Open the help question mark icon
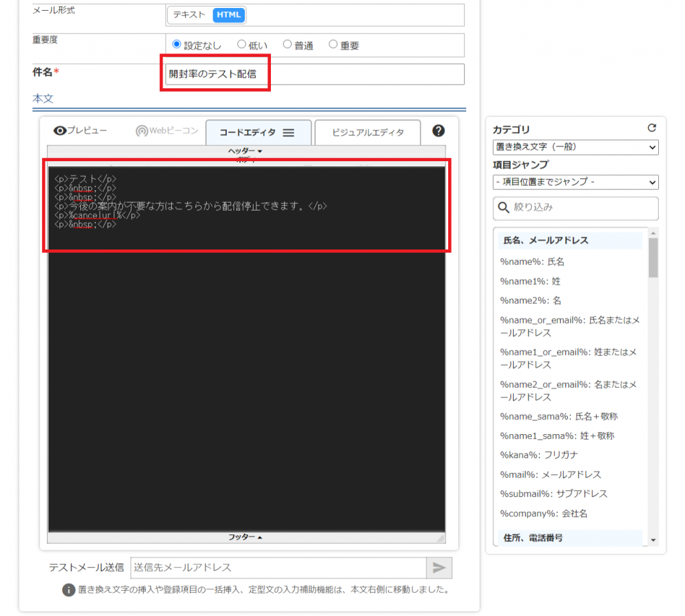Image resolution: width=685 pixels, height=616 pixels. pyautogui.click(x=438, y=130)
